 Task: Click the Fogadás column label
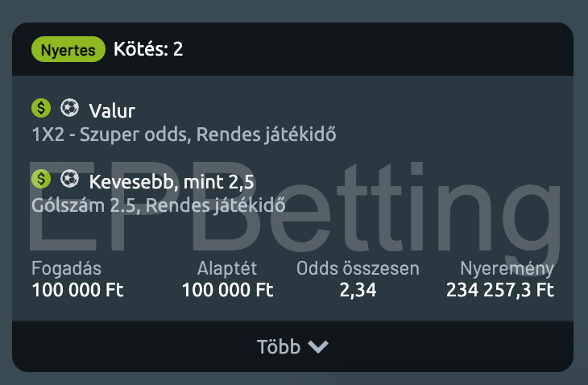click(x=67, y=269)
